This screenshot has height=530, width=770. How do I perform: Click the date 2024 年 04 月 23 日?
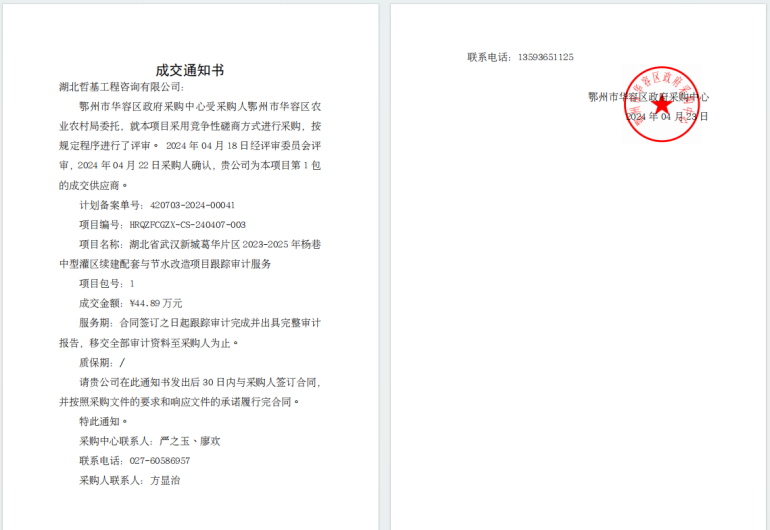tap(667, 116)
